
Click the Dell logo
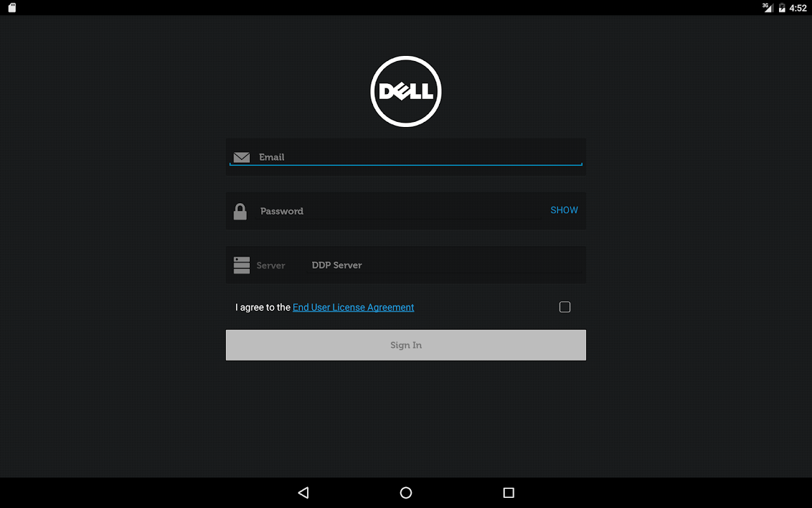[406, 91]
